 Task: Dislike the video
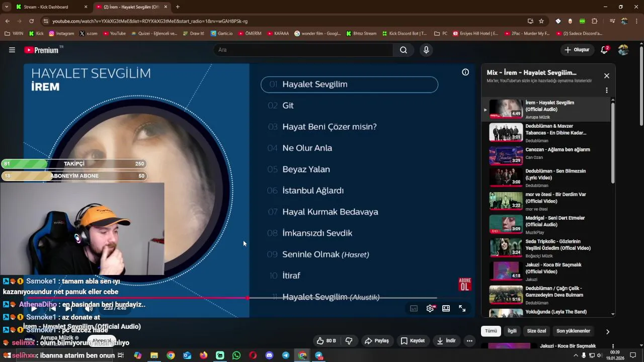pos(349,341)
